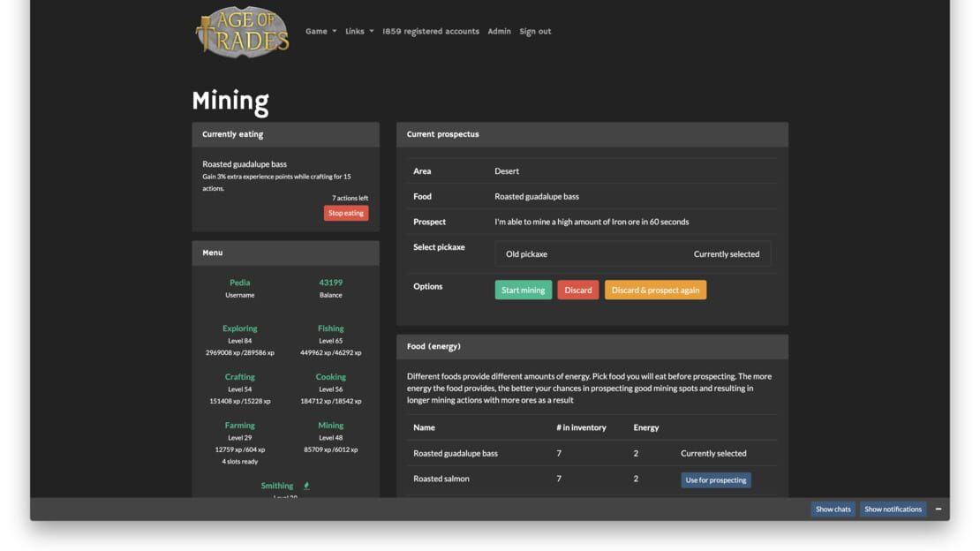This screenshot has width=980, height=551.
Task: Click the iron ore prospect description
Action: tap(592, 222)
